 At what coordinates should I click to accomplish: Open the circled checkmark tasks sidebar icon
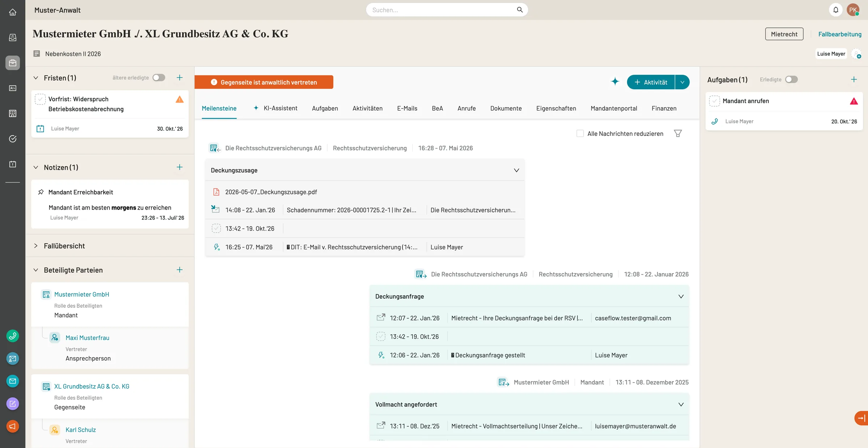pos(13,139)
